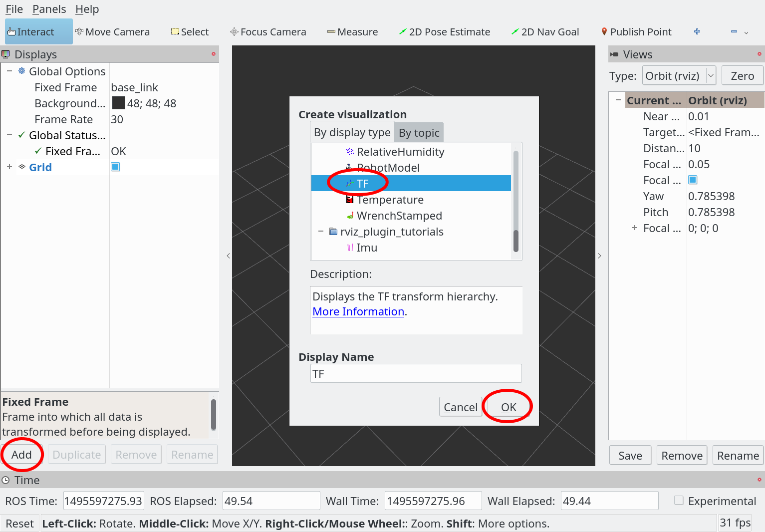Collapse the left panel with the arrow
The width and height of the screenshot is (765, 532).
[x=228, y=256]
